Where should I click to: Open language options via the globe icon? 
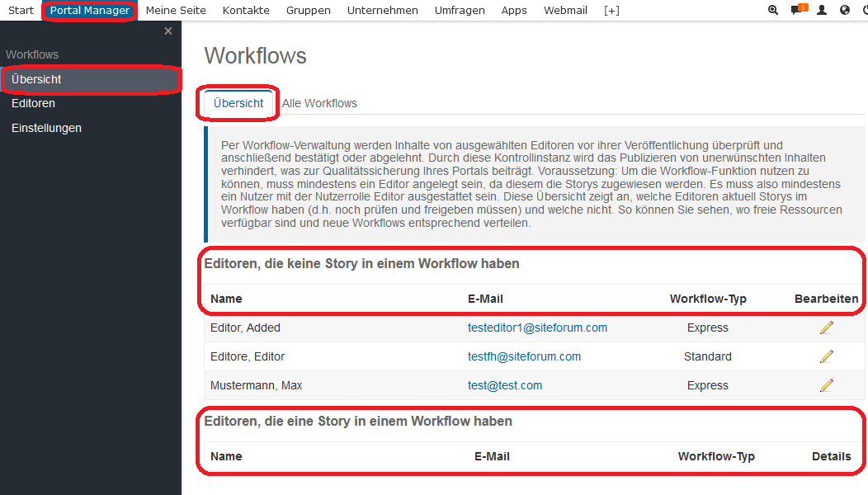pyautogui.click(x=843, y=10)
